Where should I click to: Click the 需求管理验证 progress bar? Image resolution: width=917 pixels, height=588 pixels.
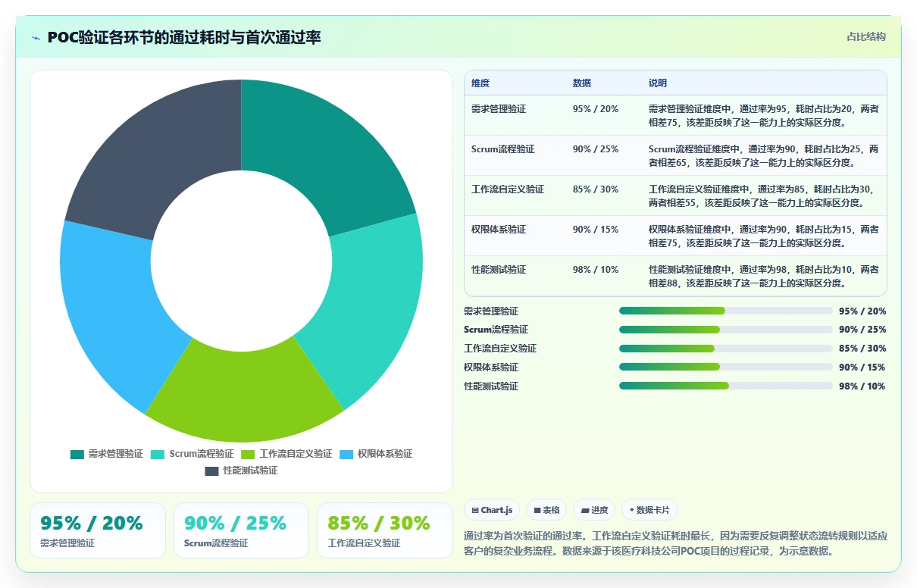pyautogui.click(x=726, y=311)
